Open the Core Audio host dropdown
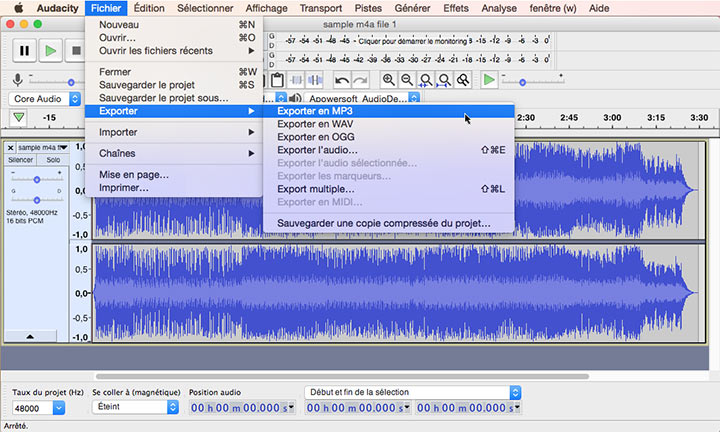Screen dimensions: 720x432 tap(44, 99)
